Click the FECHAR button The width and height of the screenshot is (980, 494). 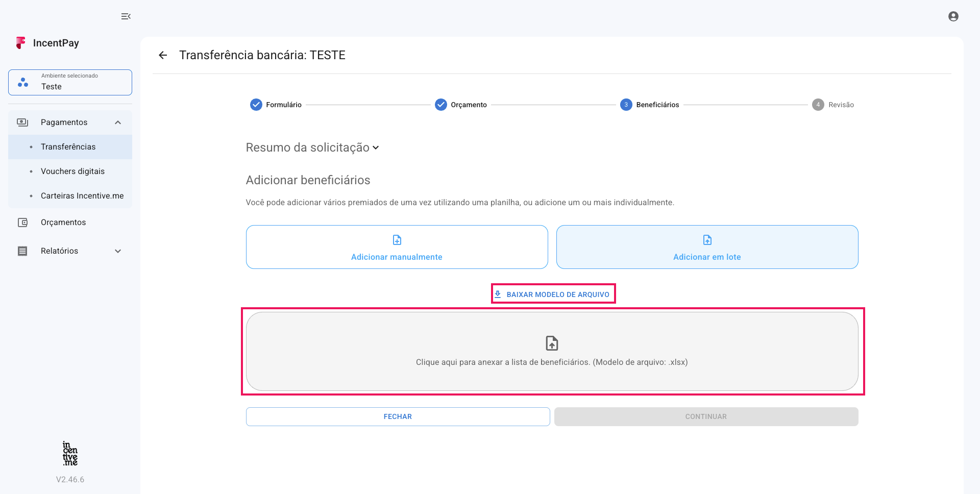pyautogui.click(x=398, y=416)
